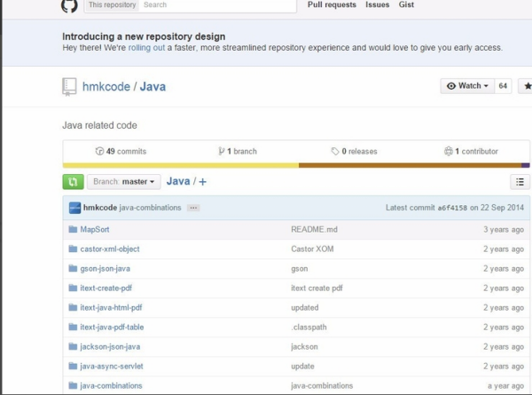Click the repository book icon beside hmkcode

69,87
